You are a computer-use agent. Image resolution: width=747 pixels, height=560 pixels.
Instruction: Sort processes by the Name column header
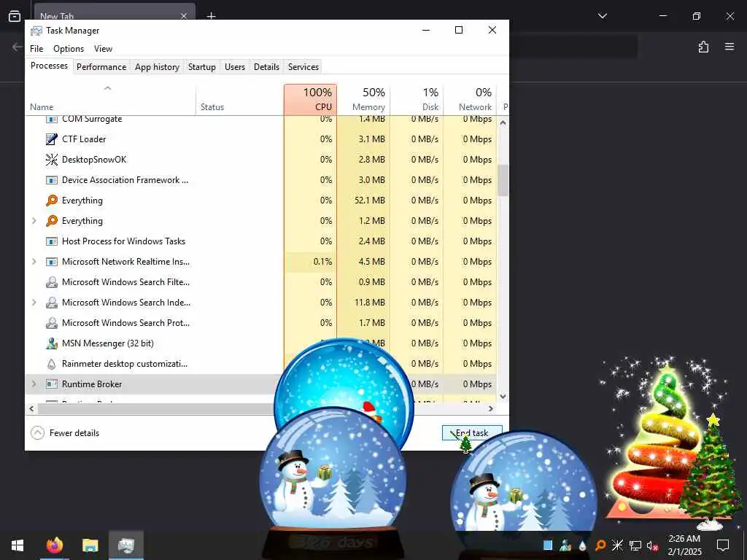pyautogui.click(x=111, y=99)
